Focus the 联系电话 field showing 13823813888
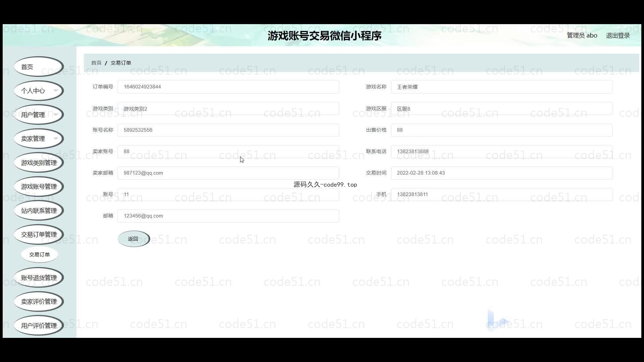This screenshot has height=362, width=644. [501, 152]
